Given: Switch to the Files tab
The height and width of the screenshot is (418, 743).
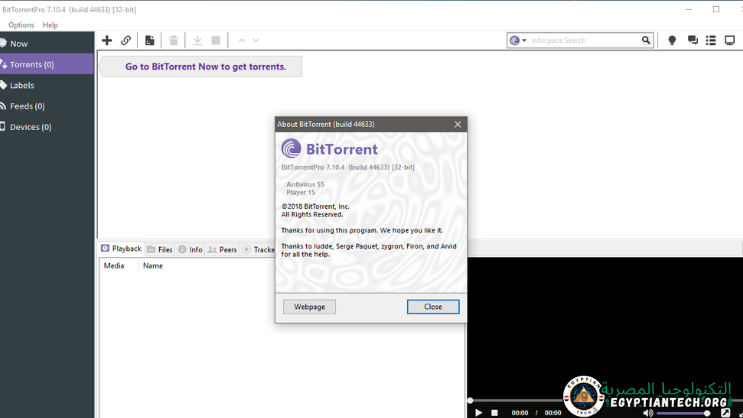Looking at the screenshot, I should pyautogui.click(x=160, y=249).
